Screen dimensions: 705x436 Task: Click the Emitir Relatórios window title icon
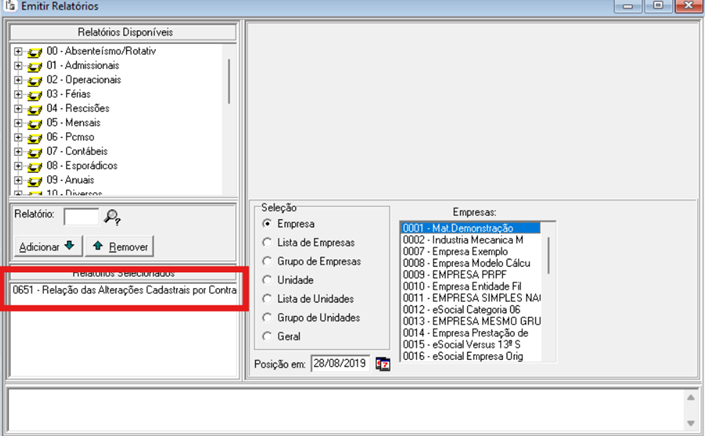click(9, 7)
